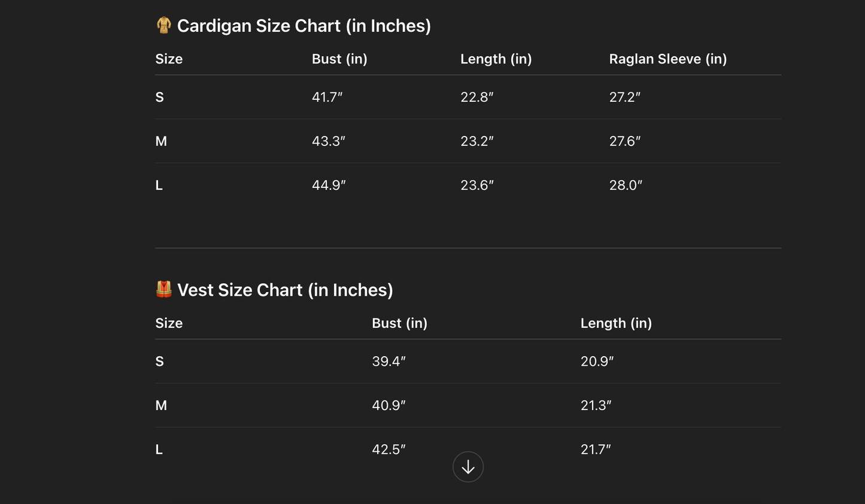
Task: Click the scroll-down arrow button
Action: [x=468, y=467]
